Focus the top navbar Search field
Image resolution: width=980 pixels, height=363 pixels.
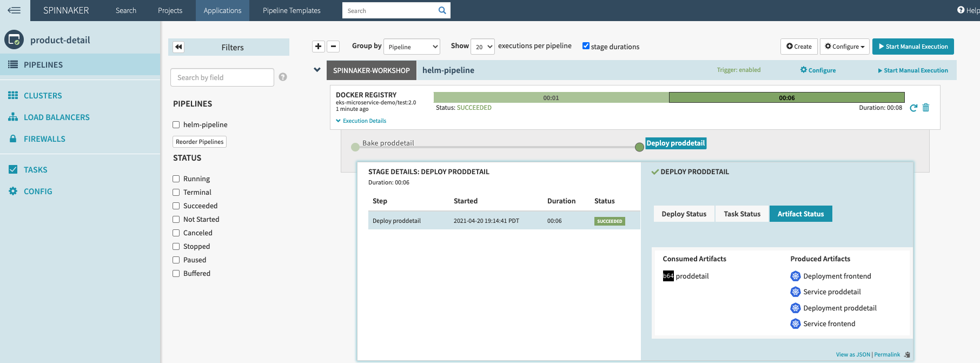(389, 10)
